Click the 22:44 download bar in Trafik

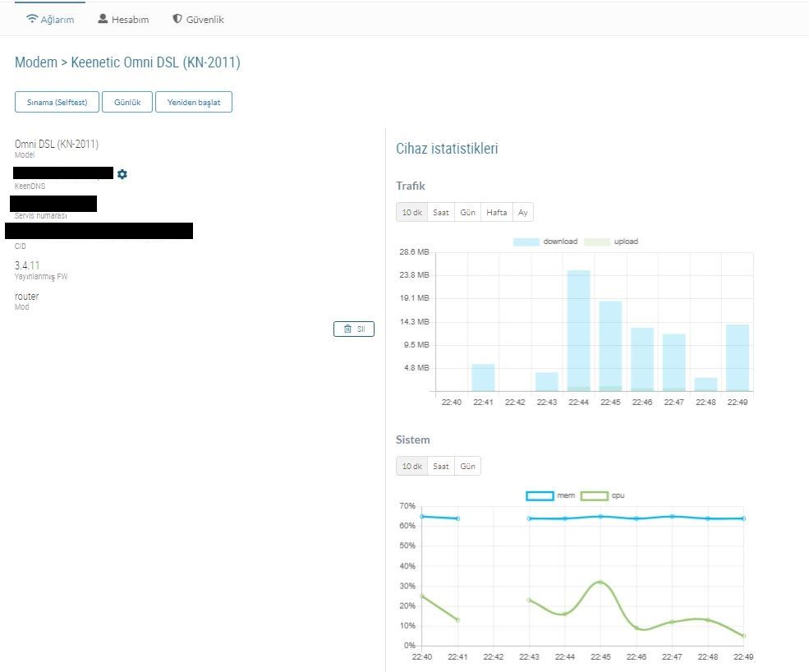578,330
